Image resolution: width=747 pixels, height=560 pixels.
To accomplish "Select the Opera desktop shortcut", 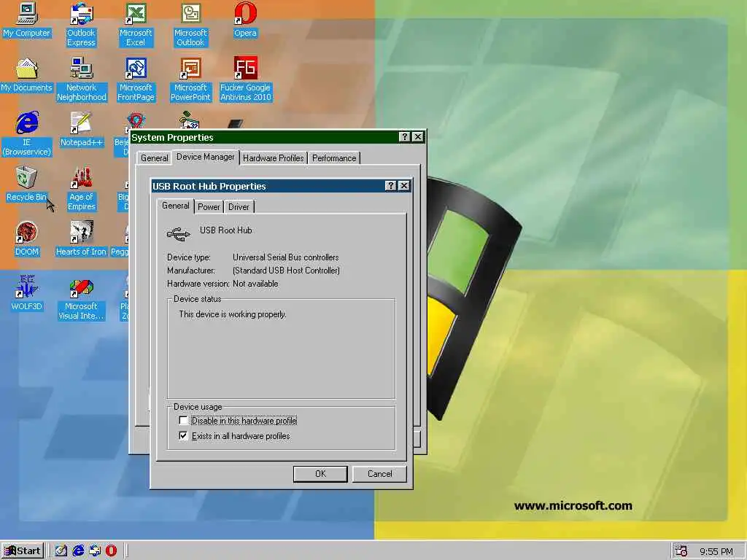I will [245, 21].
